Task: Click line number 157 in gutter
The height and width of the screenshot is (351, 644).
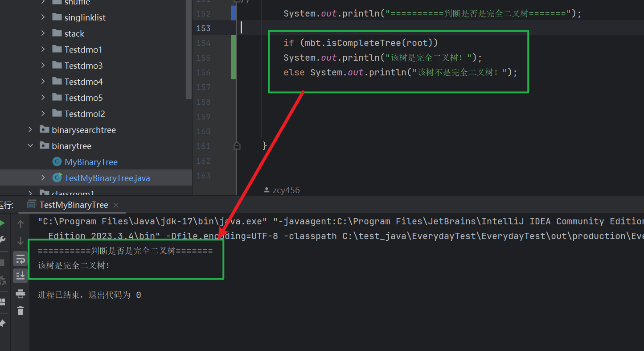Action: tap(203, 87)
